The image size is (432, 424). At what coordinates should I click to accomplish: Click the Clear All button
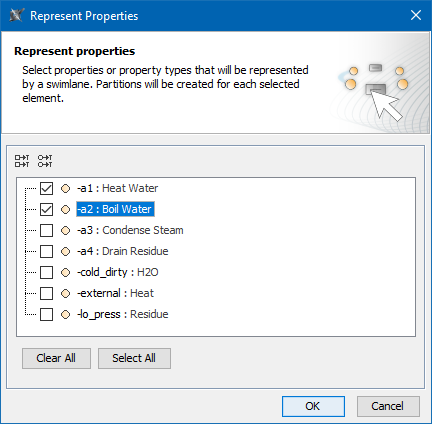pyautogui.click(x=56, y=358)
